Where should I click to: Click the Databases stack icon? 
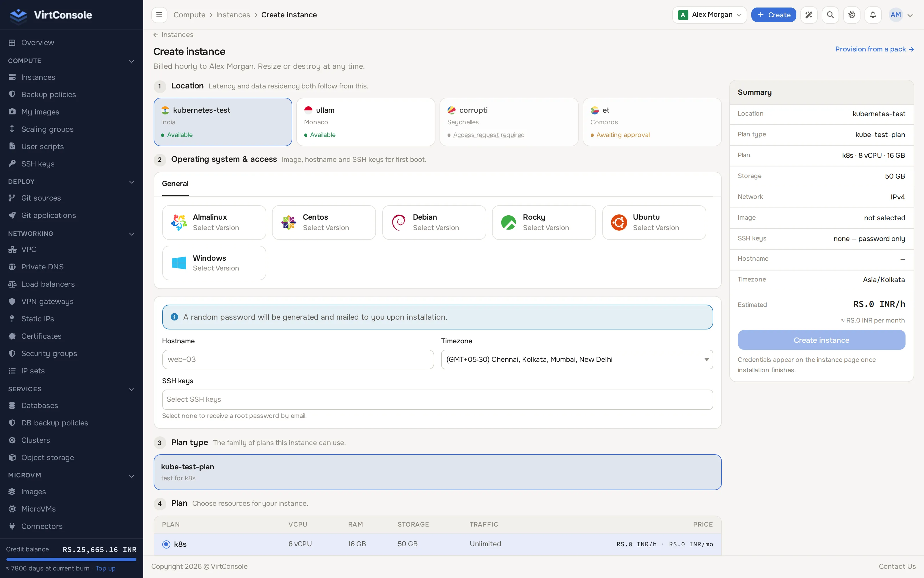pyautogui.click(x=12, y=405)
